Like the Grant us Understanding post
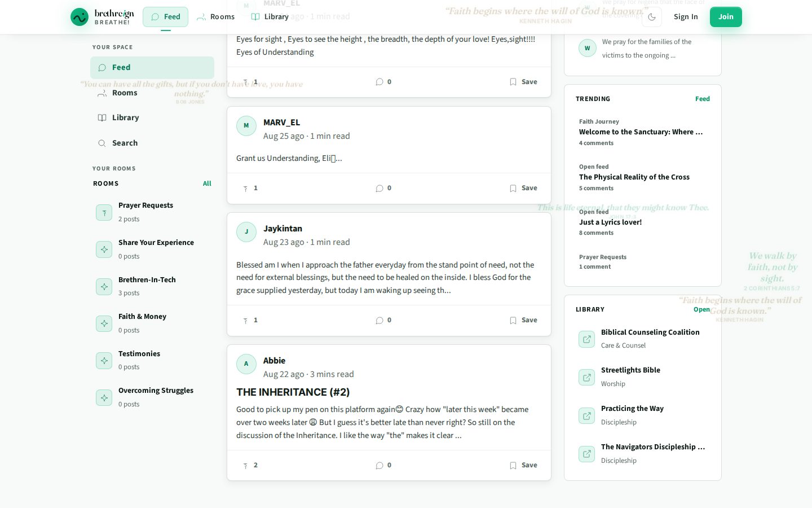The width and height of the screenshot is (812, 508). coord(250,189)
